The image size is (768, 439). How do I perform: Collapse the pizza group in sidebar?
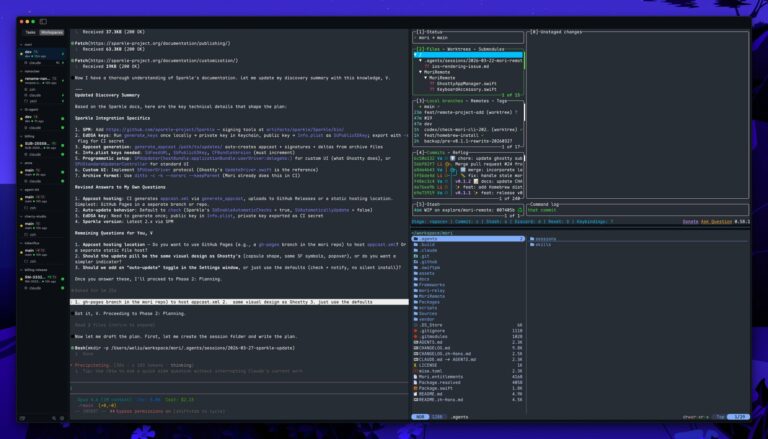click(21, 163)
